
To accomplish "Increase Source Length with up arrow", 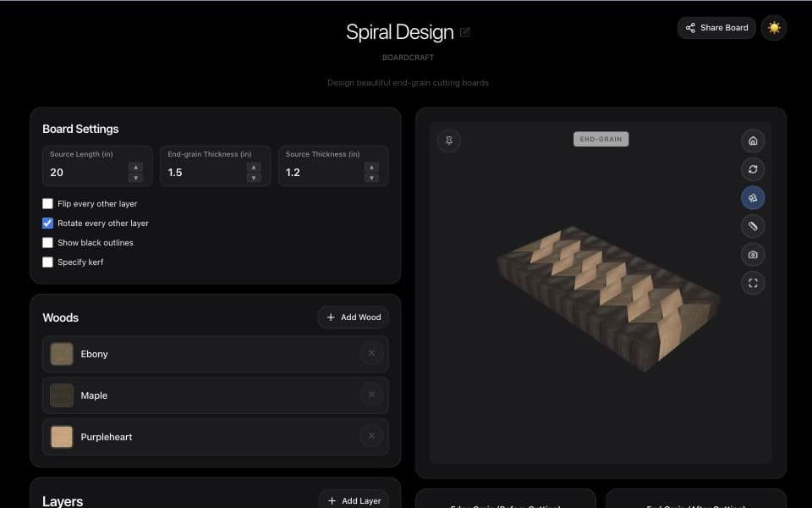I will point(135,167).
